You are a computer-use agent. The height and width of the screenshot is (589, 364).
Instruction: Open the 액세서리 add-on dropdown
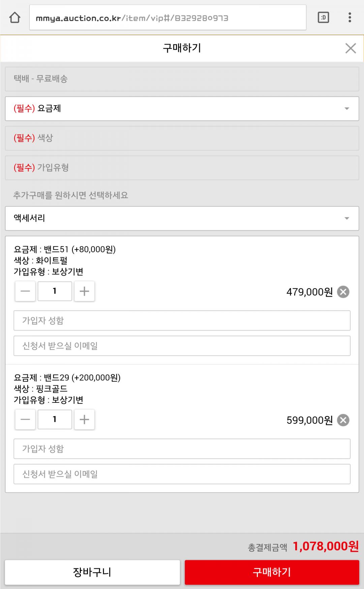pyautogui.click(x=182, y=218)
